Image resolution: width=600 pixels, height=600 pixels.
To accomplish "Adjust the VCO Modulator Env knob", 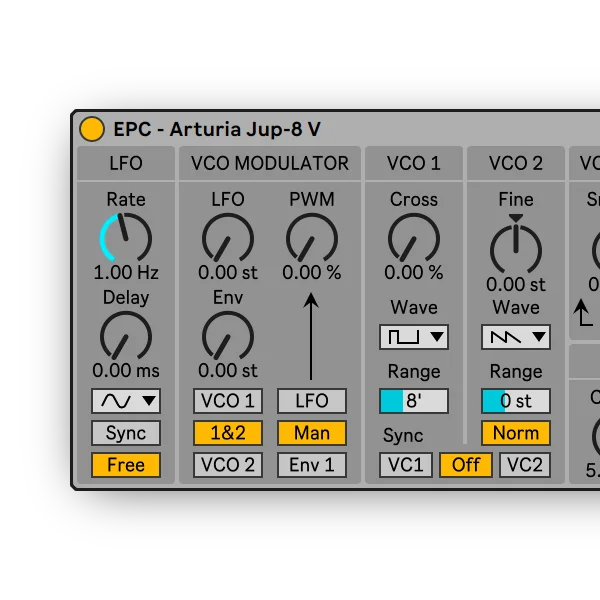I will point(228,336).
